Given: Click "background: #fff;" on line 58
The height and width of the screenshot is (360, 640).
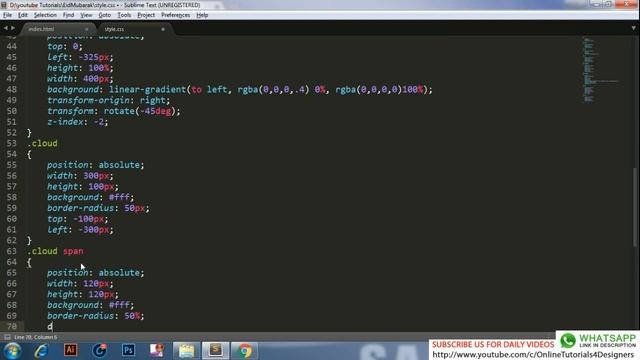Looking at the screenshot, I should (90, 198).
